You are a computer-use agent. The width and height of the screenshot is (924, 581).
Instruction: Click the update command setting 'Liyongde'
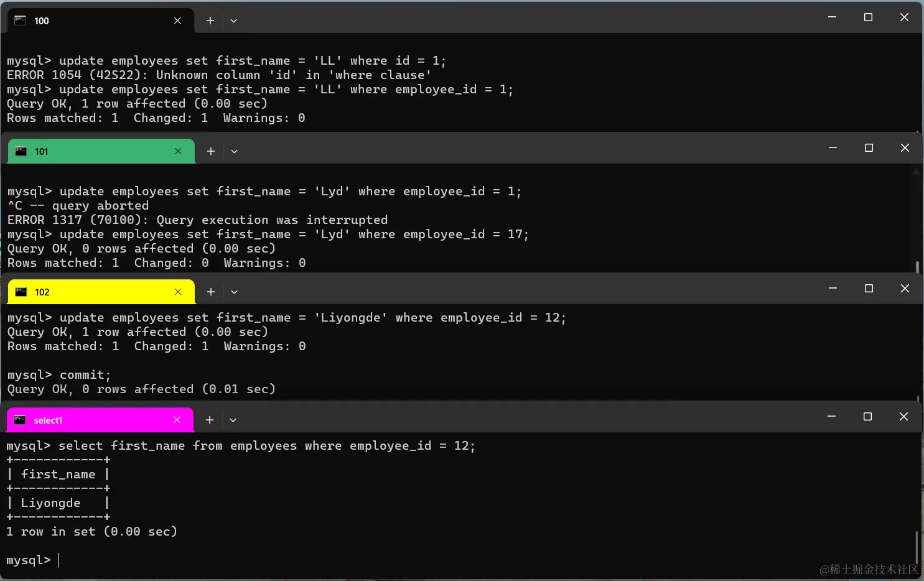[x=287, y=317]
